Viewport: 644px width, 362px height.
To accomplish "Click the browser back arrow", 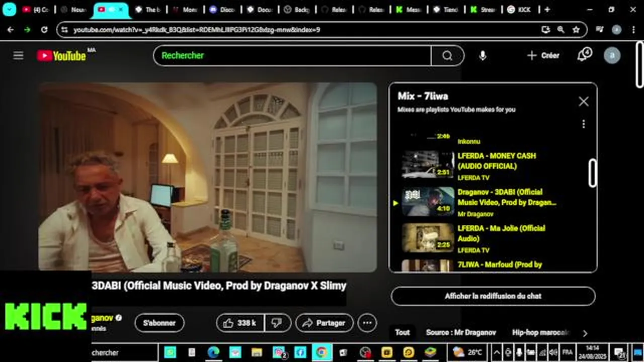I will (x=10, y=30).
